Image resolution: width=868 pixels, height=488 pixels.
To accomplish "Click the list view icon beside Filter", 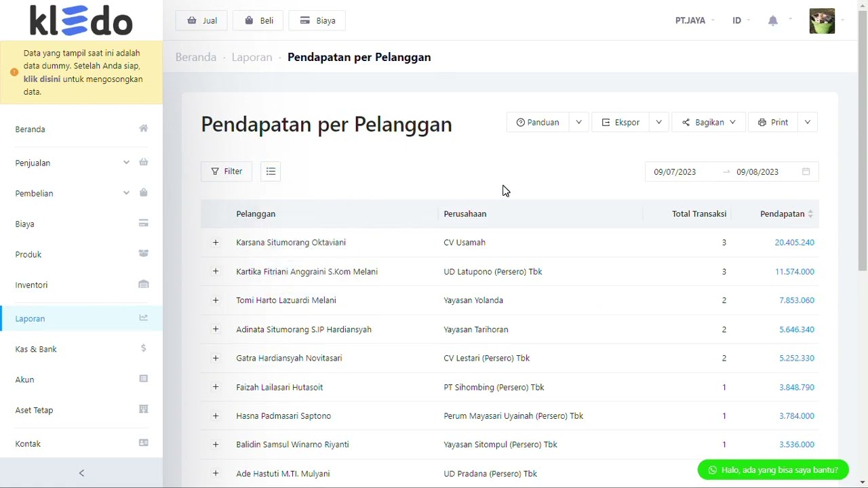I will (271, 171).
